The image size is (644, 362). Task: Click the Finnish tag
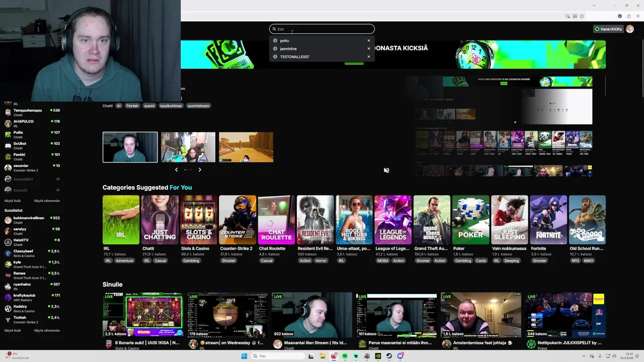pos(132,106)
